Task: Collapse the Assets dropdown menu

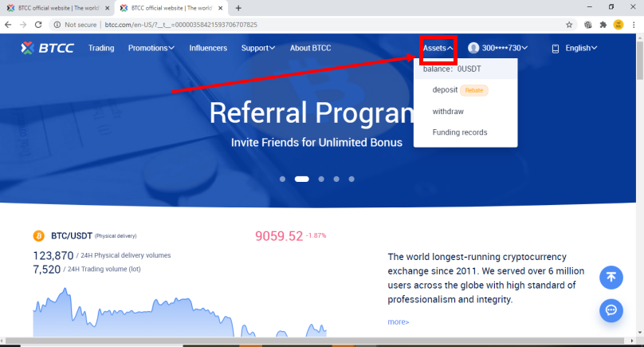Action: click(x=438, y=48)
